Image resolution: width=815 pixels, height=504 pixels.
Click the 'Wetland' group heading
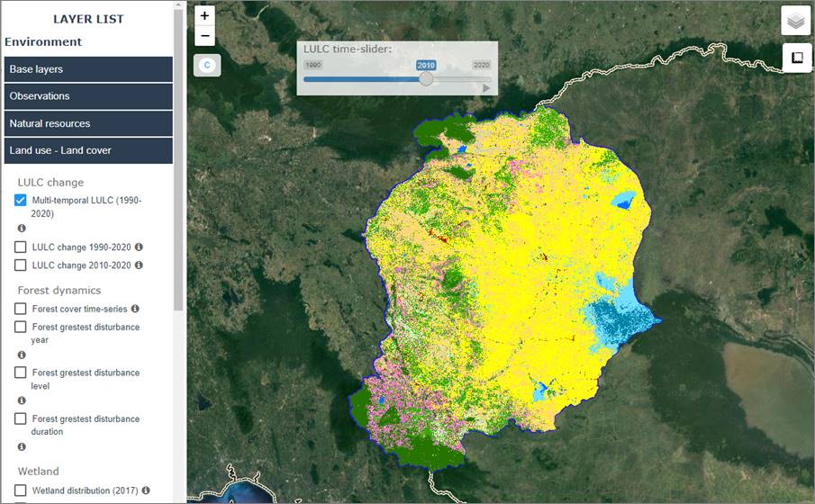pos(38,472)
